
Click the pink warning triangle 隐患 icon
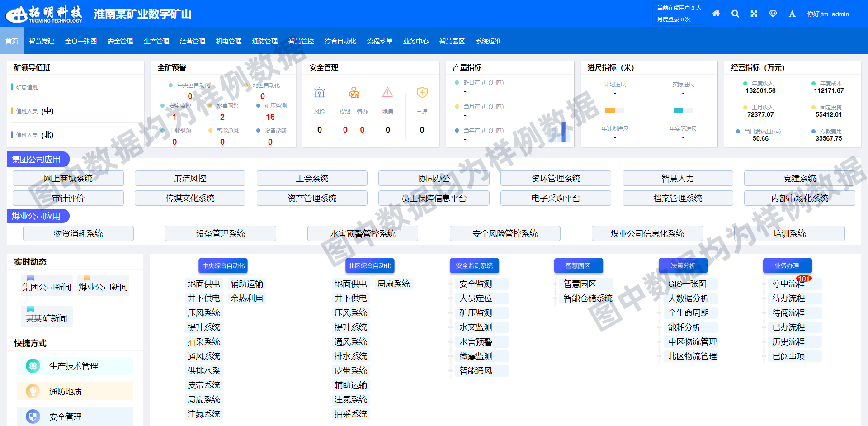(x=387, y=93)
